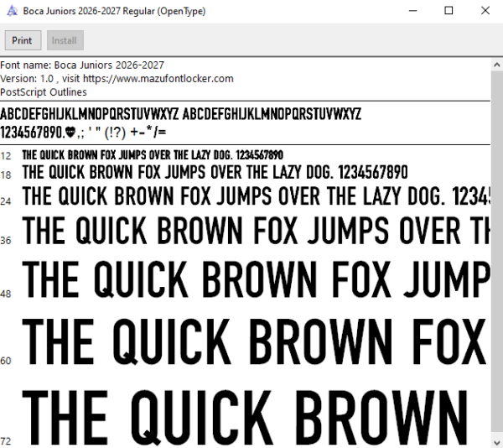Click the size label '48'
Viewport: 503px width, 448px height.
tap(6, 294)
